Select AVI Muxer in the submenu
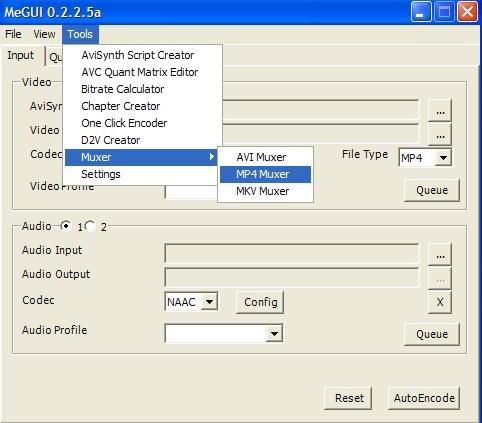Image resolution: width=482 pixels, height=423 pixels. click(x=265, y=157)
